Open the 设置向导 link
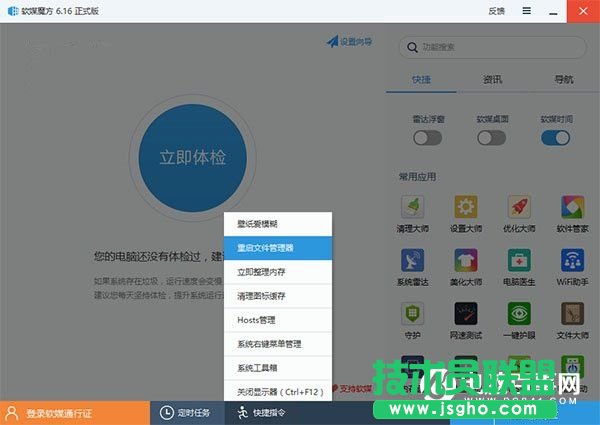This screenshot has width=600, height=425. (349, 41)
